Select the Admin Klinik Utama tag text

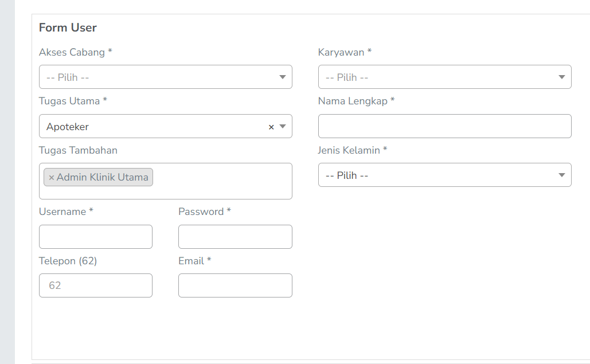click(x=102, y=178)
